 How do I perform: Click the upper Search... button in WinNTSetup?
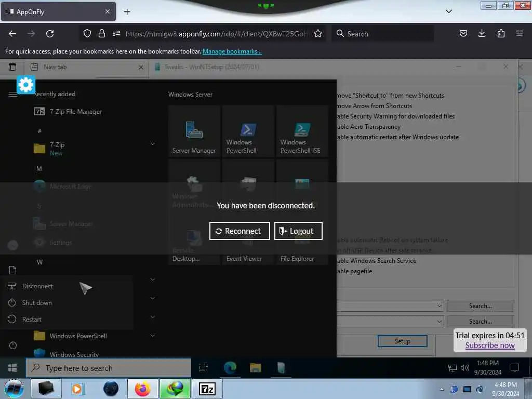pos(481,305)
